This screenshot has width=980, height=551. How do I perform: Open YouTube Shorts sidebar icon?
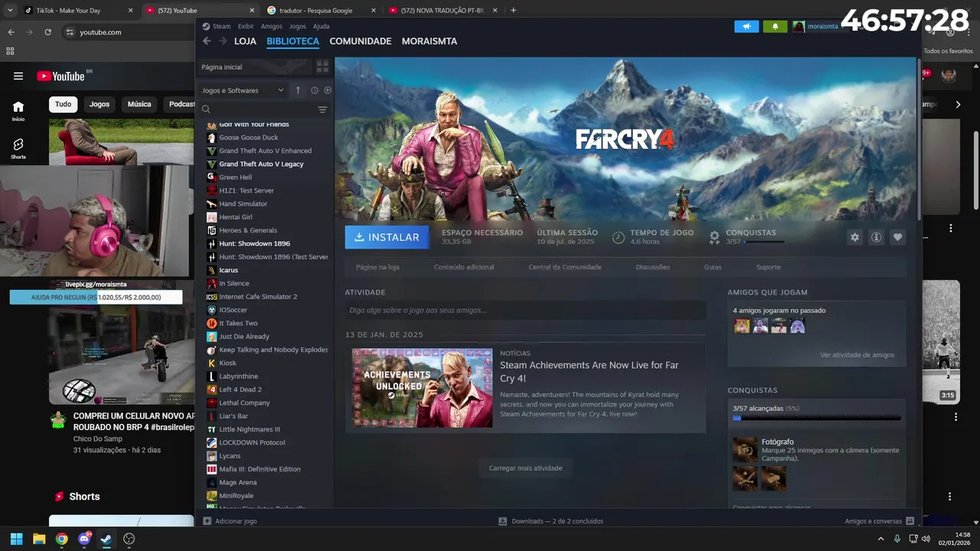click(18, 148)
